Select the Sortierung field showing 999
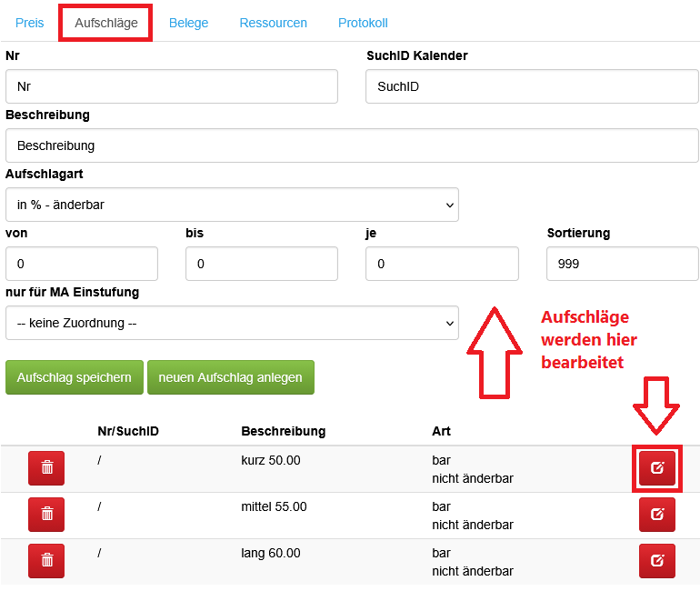700x591 pixels. 623,264
